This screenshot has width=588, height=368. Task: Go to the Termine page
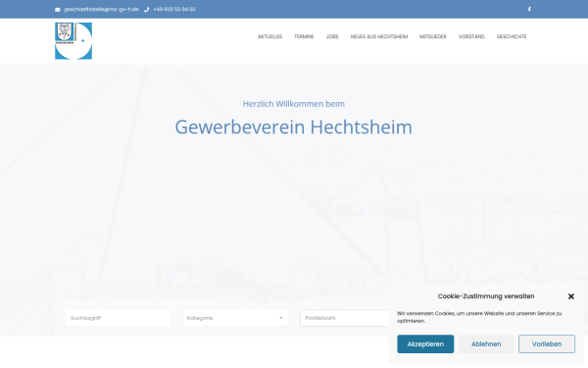[304, 36]
